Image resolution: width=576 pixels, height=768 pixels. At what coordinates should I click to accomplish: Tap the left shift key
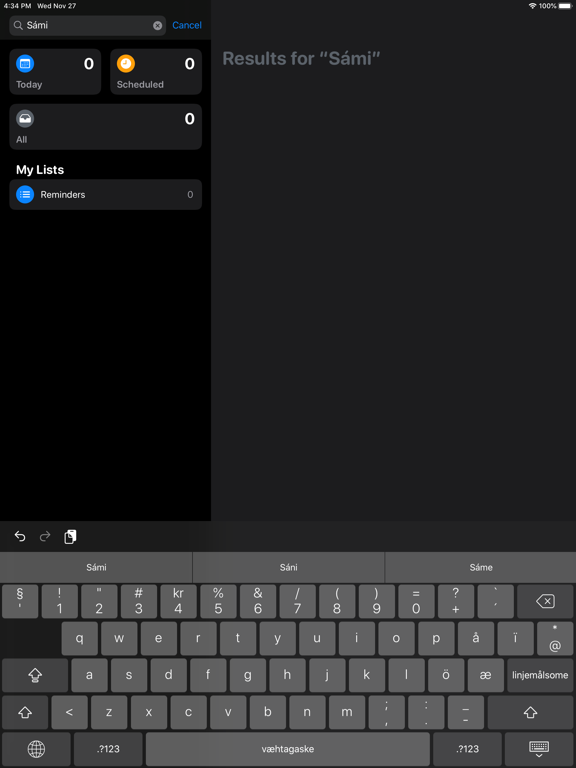(25, 713)
